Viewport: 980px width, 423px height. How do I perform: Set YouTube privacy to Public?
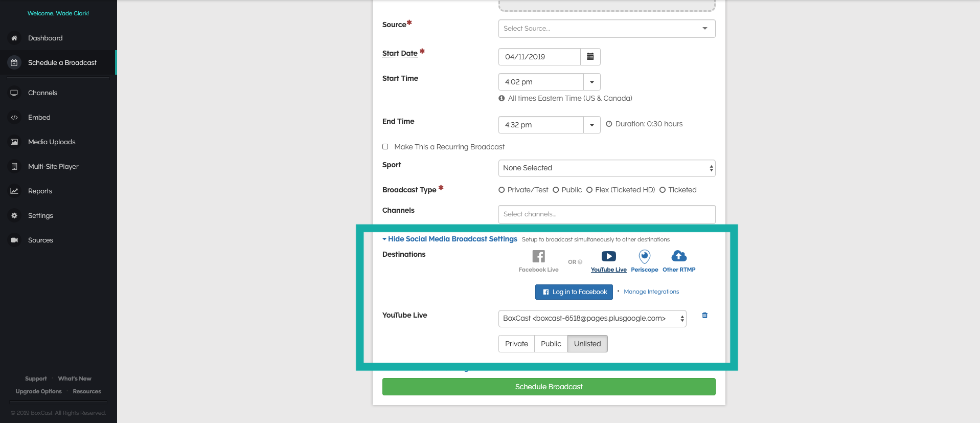pyautogui.click(x=551, y=344)
